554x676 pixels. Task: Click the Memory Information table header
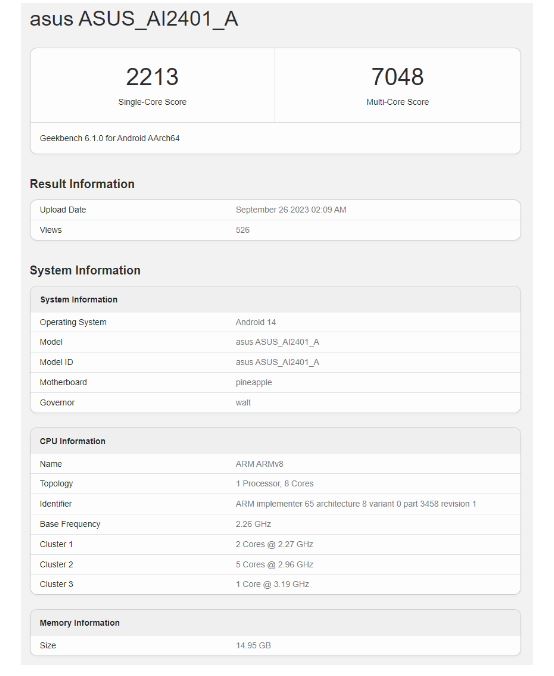pos(79,623)
